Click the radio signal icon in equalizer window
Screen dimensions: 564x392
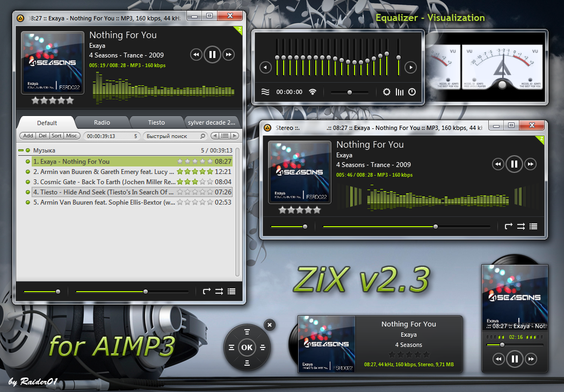click(313, 92)
